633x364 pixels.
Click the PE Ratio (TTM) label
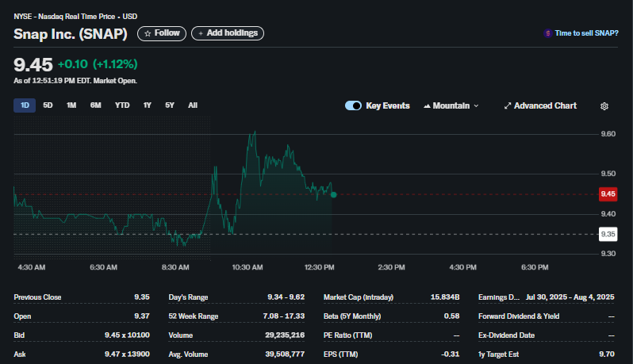347,335
